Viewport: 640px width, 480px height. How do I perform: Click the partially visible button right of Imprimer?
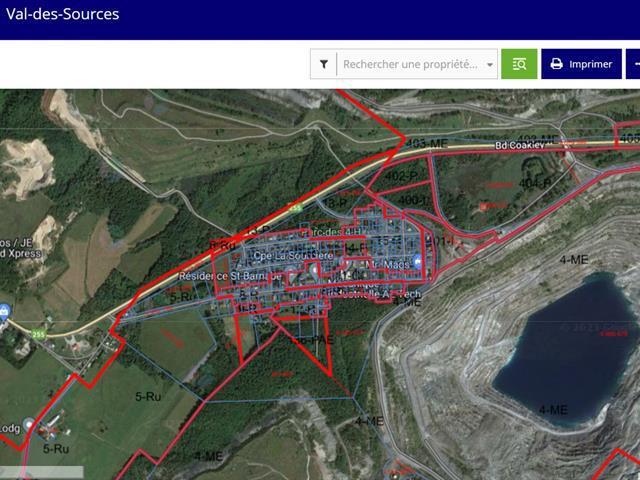pos(634,64)
